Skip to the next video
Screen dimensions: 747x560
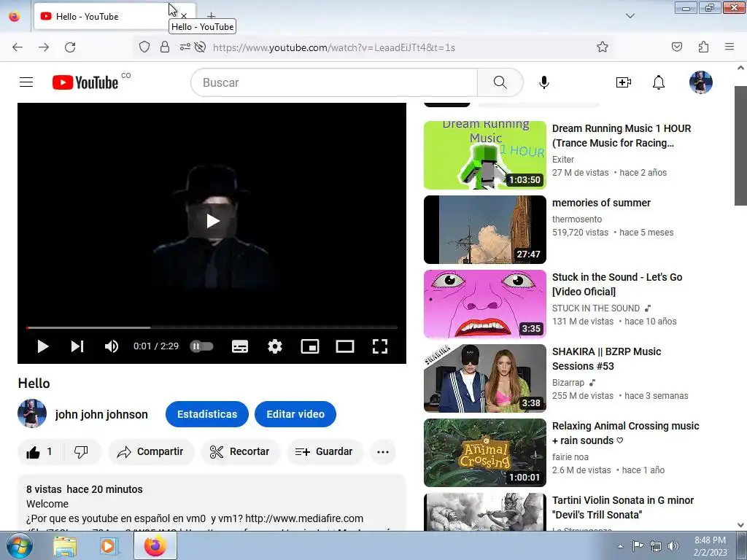tap(77, 346)
